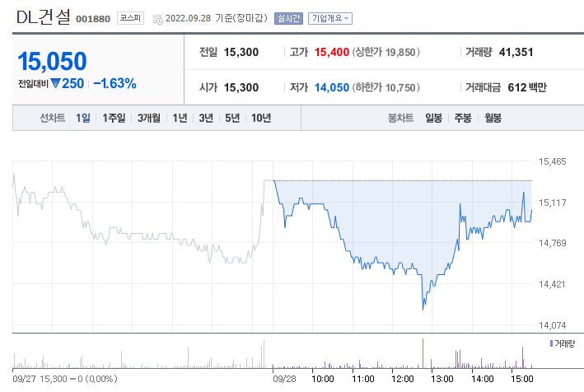Click the tallest purple volume bar near 12:45
The height and width of the screenshot is (392, 584).
[423, 353]
